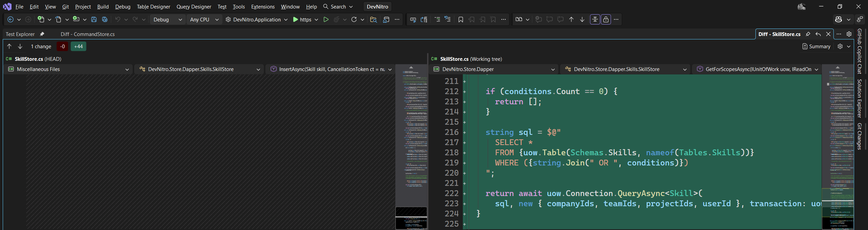The width and height of the screenshot is (868, 230).
Task: Click the HEAD pane minimap scrollbar
Action: coord(411,147)
